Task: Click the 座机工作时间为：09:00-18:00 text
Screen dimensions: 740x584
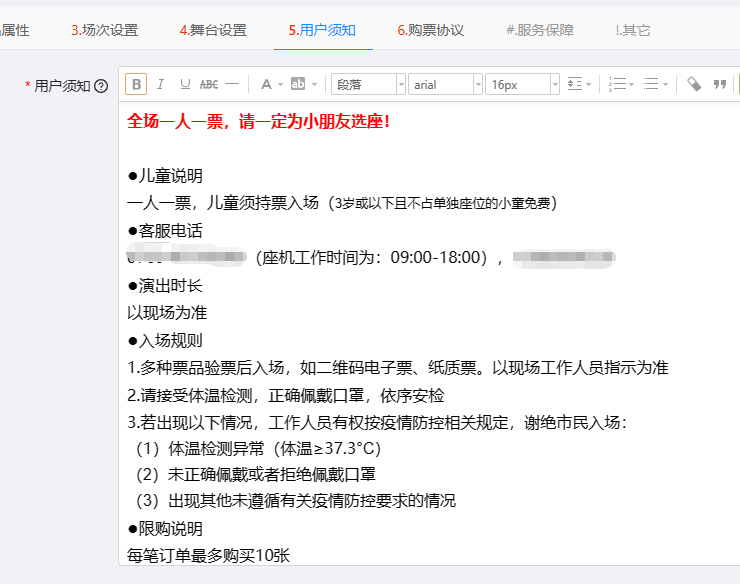Action: tap(371, 258)
